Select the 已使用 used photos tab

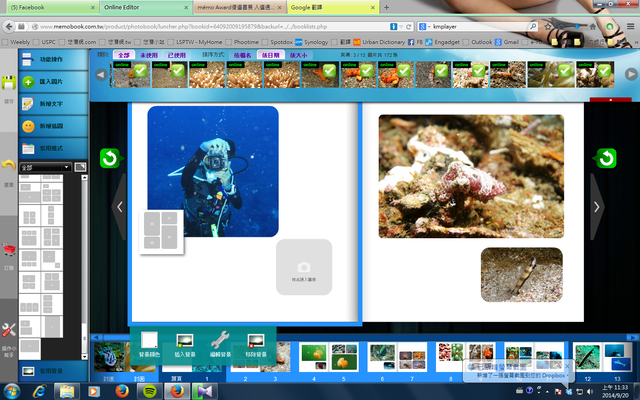177,55
